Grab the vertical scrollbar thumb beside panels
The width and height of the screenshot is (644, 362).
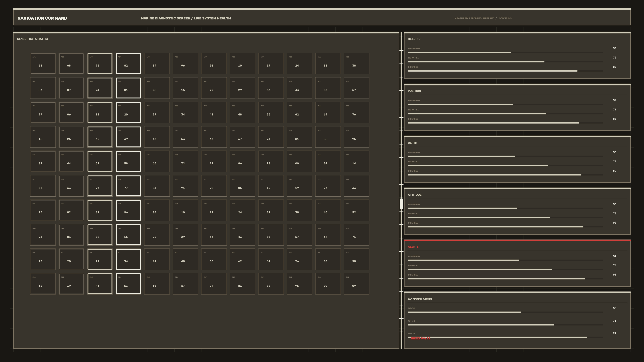pos(401,204)
